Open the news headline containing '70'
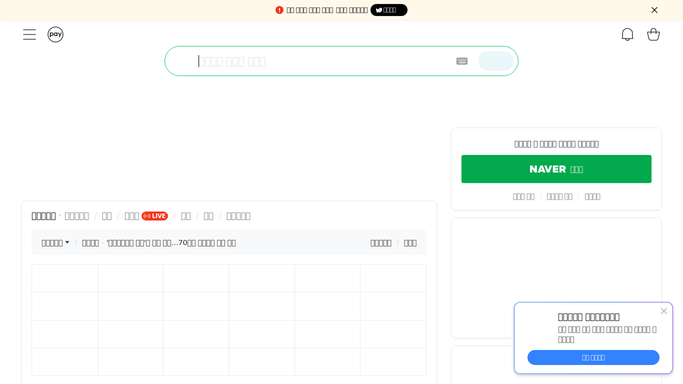 click(171, 243)
